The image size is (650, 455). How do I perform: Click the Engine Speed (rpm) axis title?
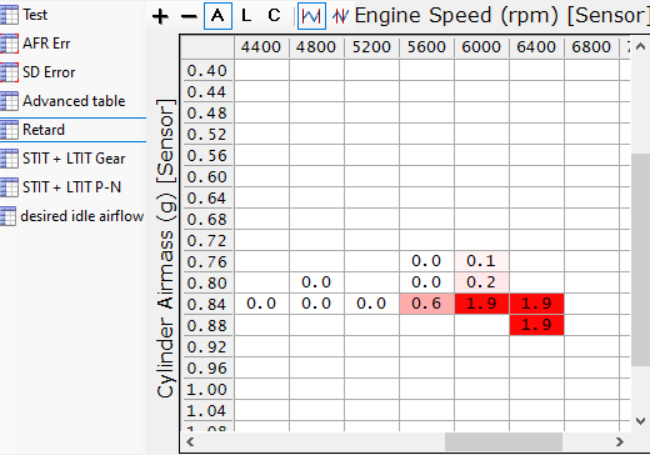[502, 16]
